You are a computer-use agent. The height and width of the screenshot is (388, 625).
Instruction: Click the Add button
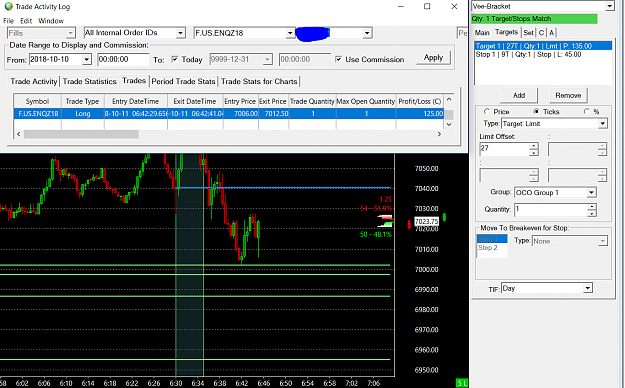pyautogui.click(x=519, y=95)
